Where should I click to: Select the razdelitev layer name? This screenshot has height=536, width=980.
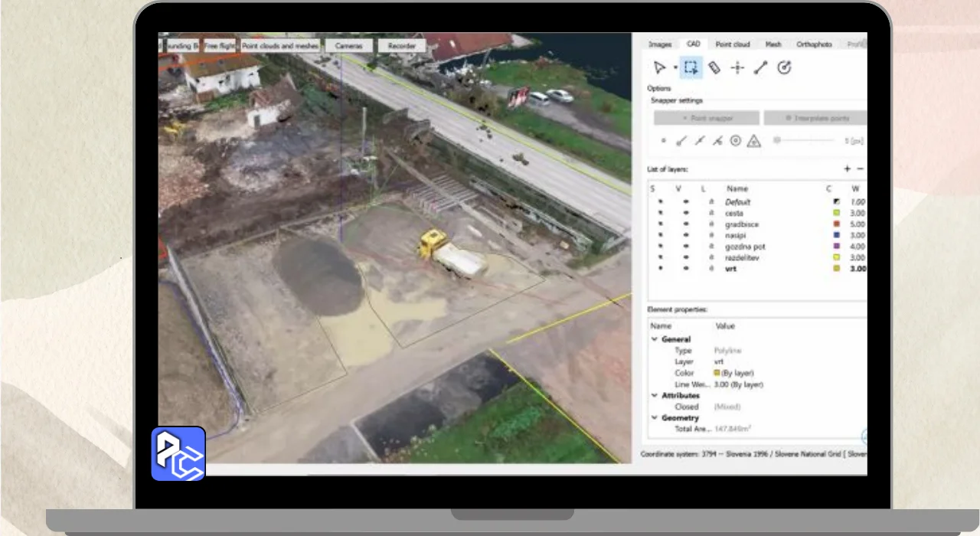click(742, 258)
